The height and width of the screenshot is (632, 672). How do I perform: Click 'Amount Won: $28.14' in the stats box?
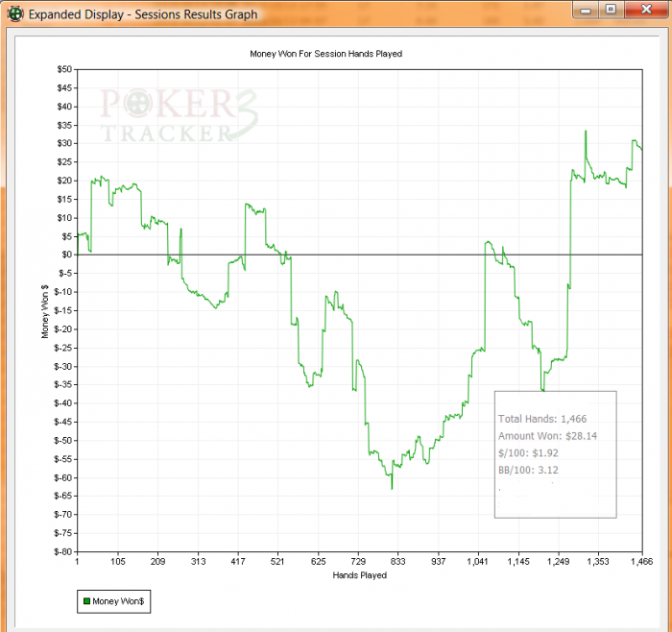(x=547, y=436)
